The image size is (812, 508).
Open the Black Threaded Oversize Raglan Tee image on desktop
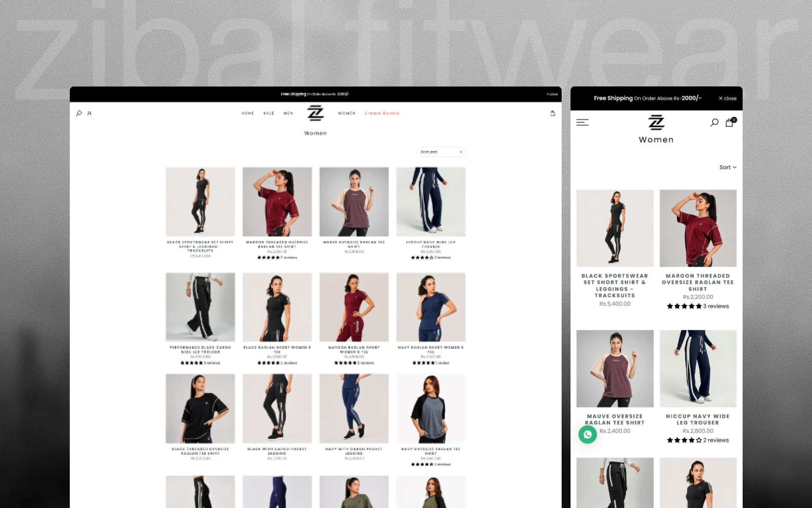point(200,409)
